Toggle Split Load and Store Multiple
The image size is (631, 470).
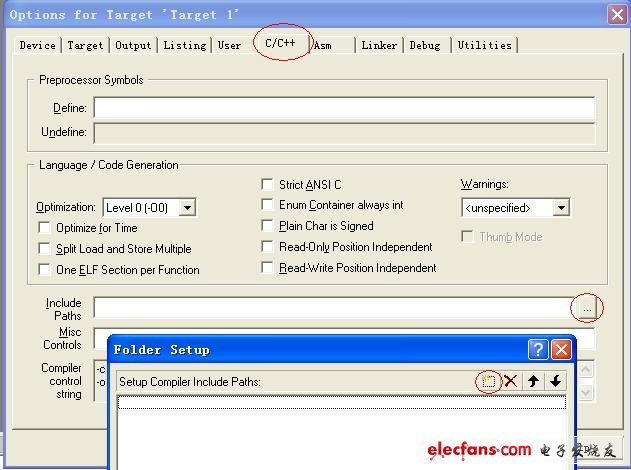pyautogui.click(x=44, y=249)
